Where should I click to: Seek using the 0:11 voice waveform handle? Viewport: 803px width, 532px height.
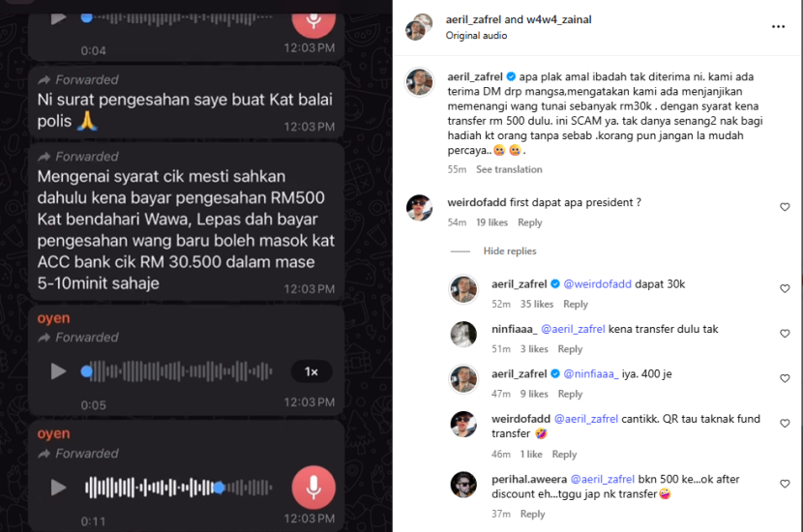point(219,488)
